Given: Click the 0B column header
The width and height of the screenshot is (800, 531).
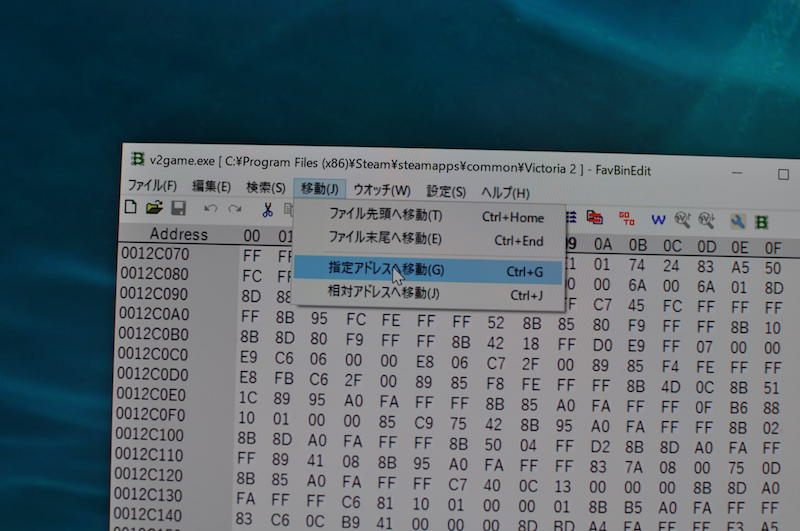Looking at the screenshot, I should (638, 245).
